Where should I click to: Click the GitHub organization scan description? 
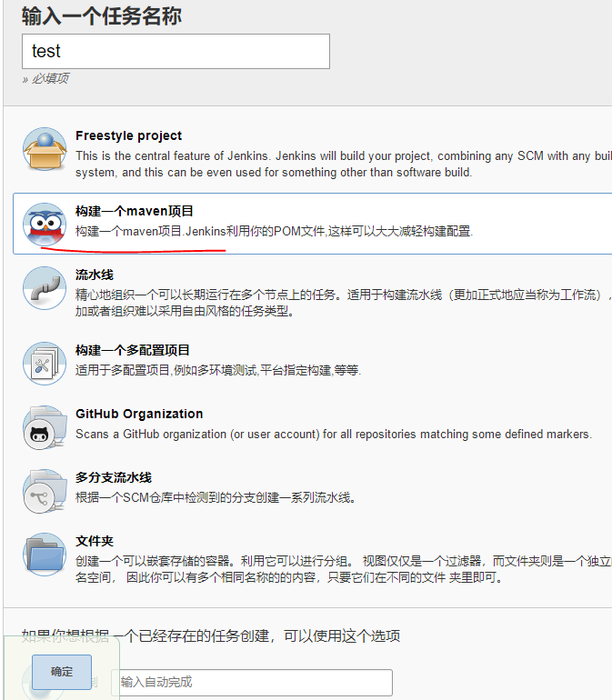point(334,434)
